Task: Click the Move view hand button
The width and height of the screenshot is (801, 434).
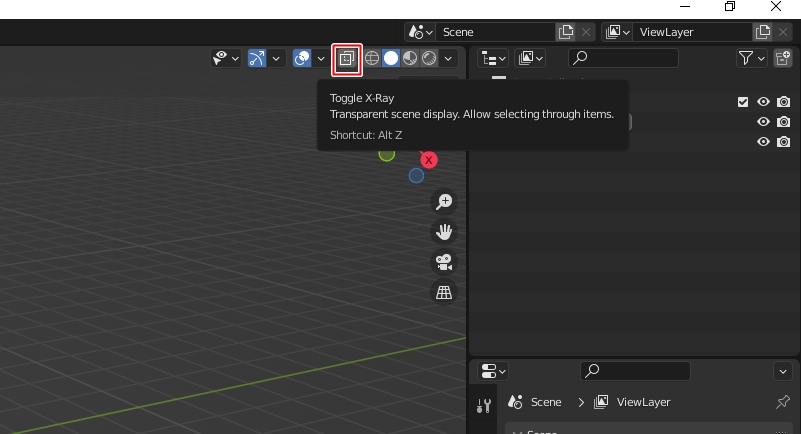Action: [x=444, y=232]
